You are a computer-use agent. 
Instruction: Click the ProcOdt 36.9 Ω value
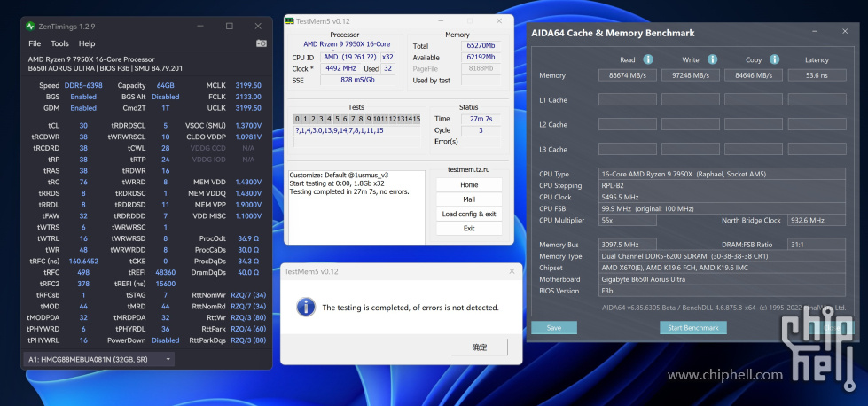point(248,238)
